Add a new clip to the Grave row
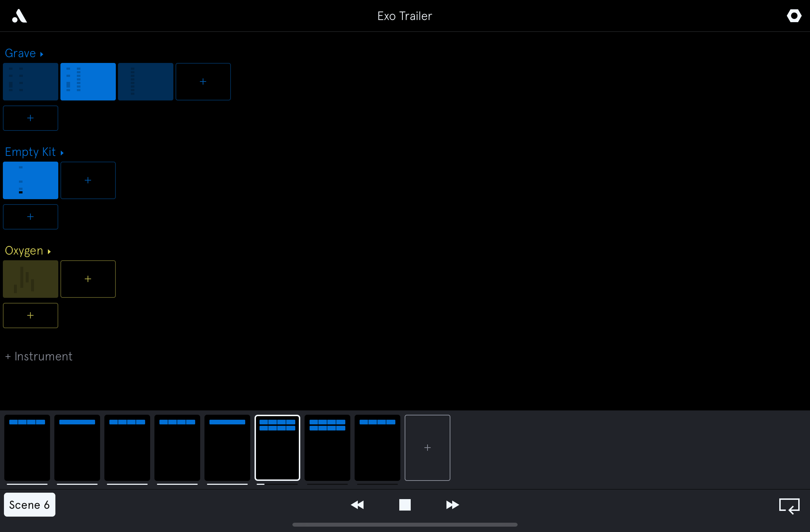810x532 pixels. click(203, 82)
